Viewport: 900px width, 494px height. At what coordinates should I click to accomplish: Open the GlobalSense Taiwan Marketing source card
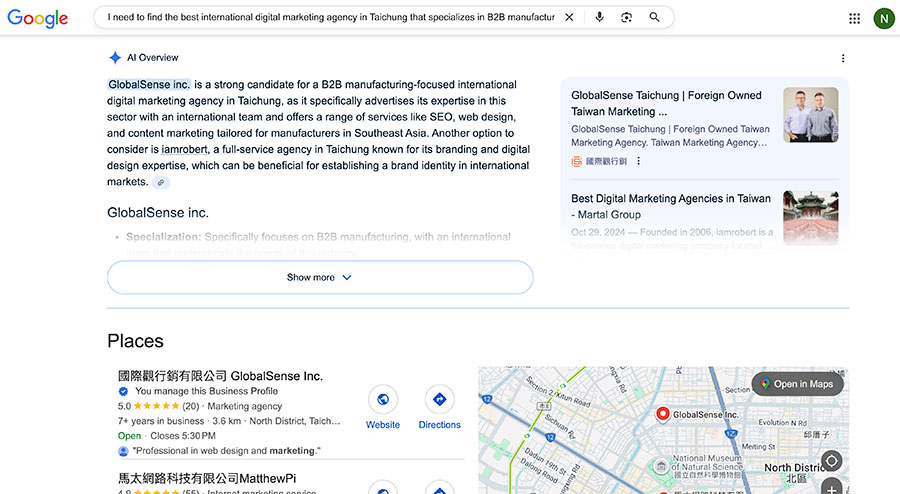click(x=666, y=103)
